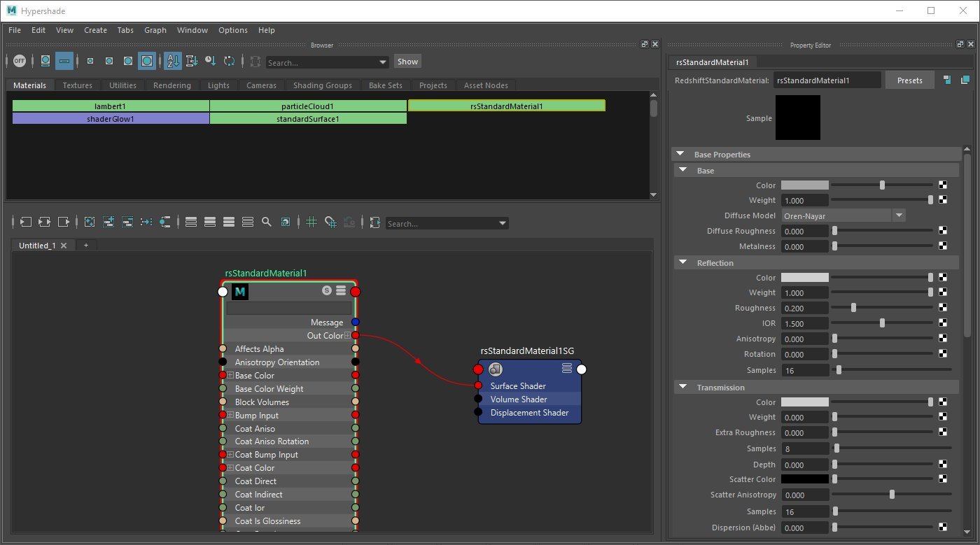Set selected nodes to simple view mode
This screenshot has height=545, width=980.
[x=191, y=222]
